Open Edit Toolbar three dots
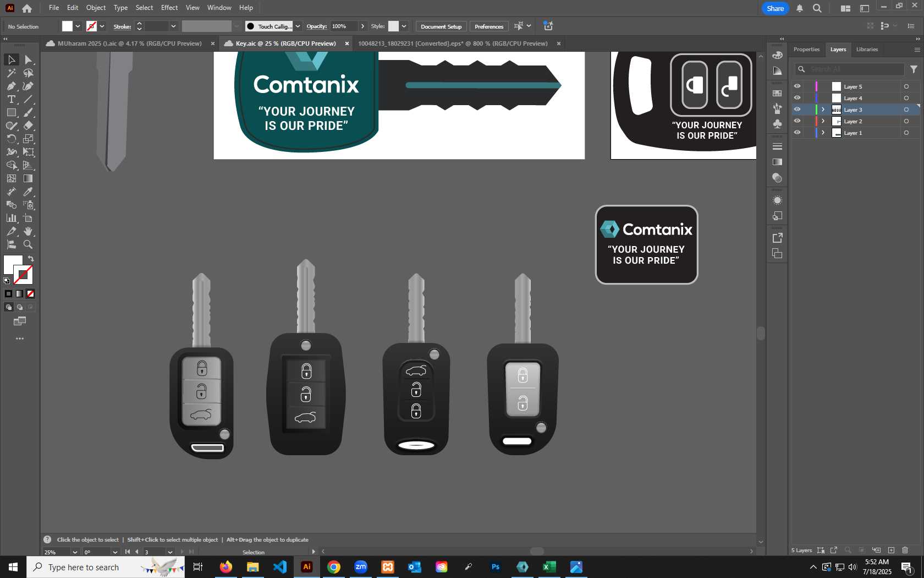Screen dimensions: 924x578 20,339
